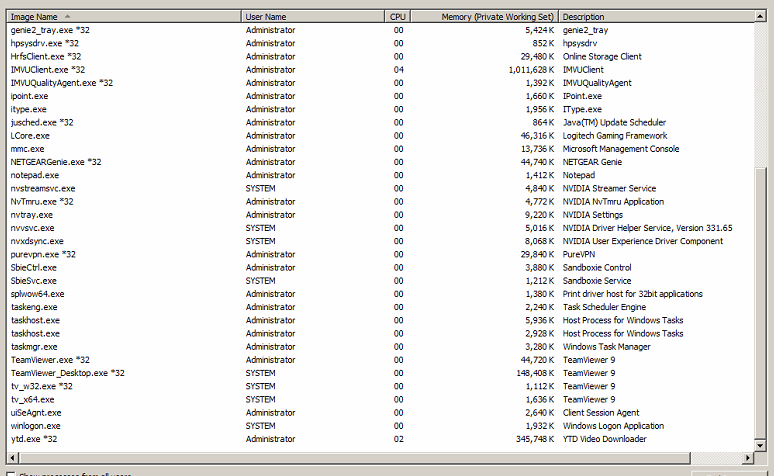Select the SbieCtrl.exe process row
Viewport: 774px width, 476px height.
(x=380, y=268)
